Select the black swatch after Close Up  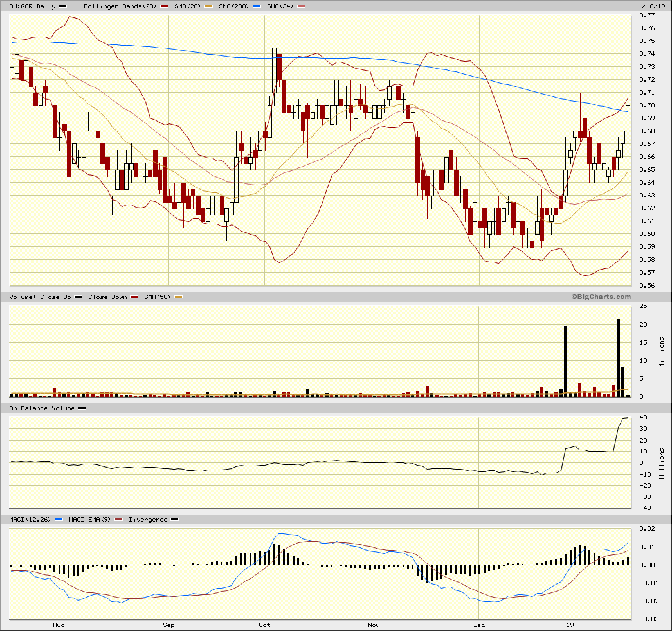(78, 297)
